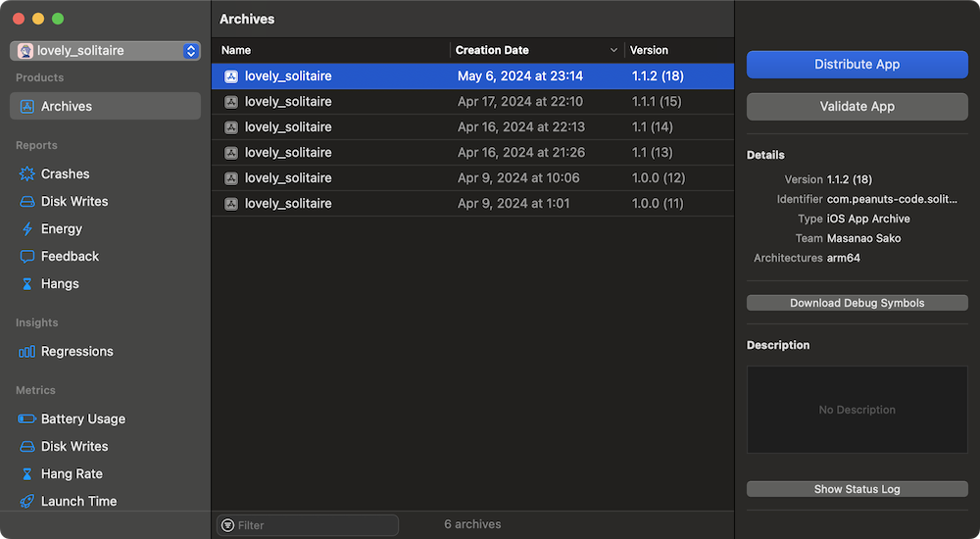The image size is (980, 539).
Task: Select the archive from Apr 16, 2024 at 22:13
Action: pyautogui.click(x=472, y=127)
